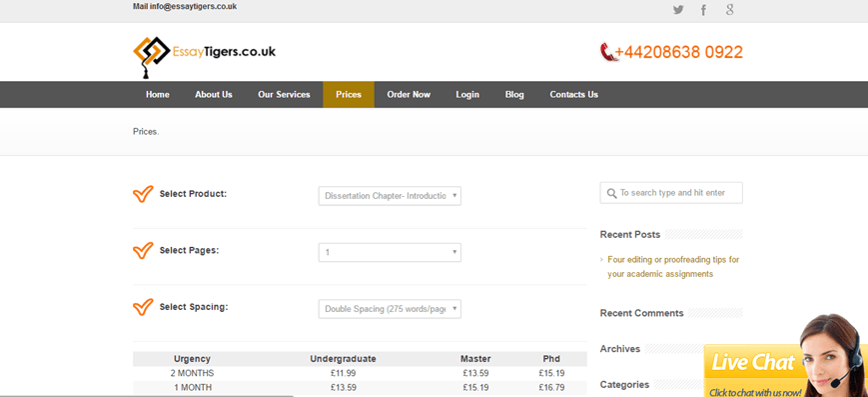
Task: Click the £11.99 undergraduate price
Action: point(344,373)
